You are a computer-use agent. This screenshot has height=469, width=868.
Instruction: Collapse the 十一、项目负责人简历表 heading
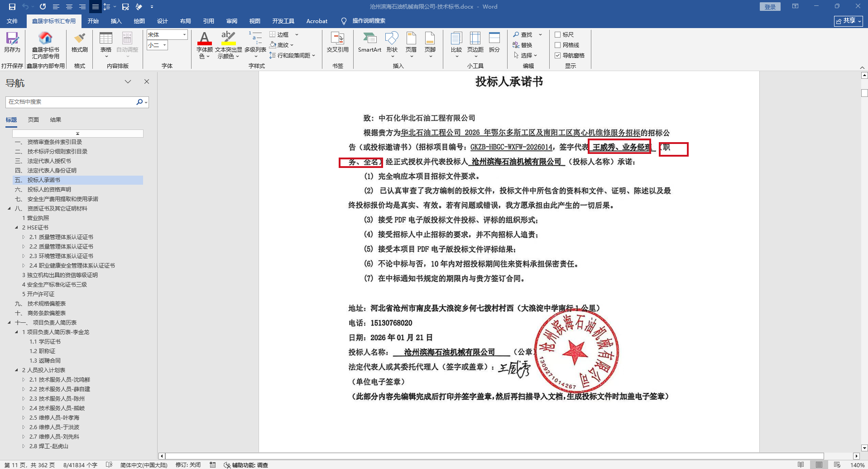(9, 322)
